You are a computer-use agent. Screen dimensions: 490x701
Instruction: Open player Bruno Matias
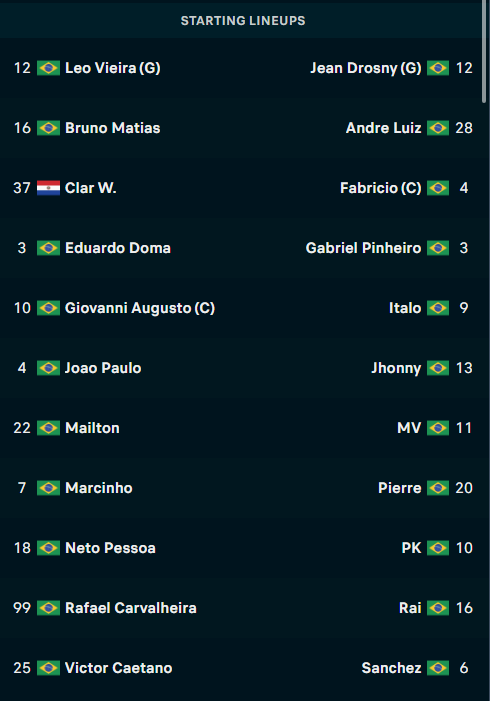113,128
